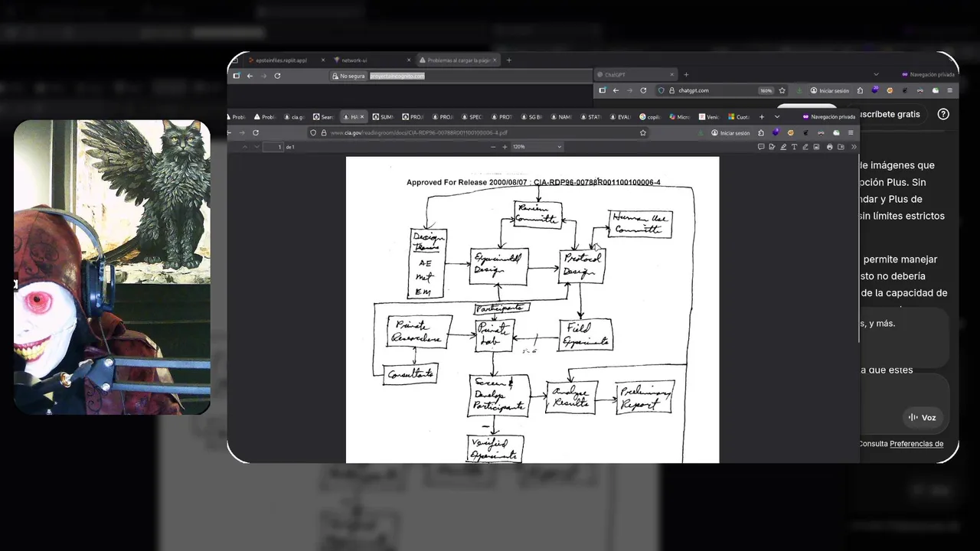Click the print icon in PDF toolbar
980x551 pixels.
tap(829, 147)
